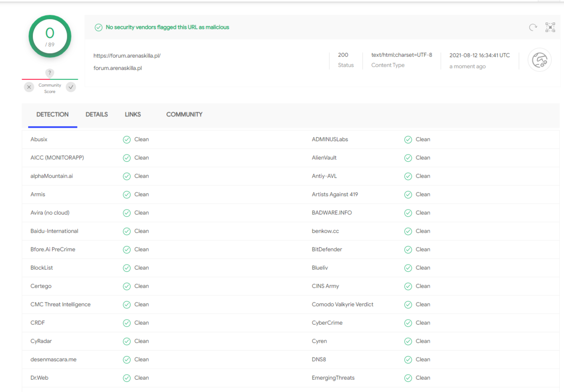Viewport: 564px width, 392px height.
Task: Click the alphaMountain.ai clean check icon
Action: 127,176
